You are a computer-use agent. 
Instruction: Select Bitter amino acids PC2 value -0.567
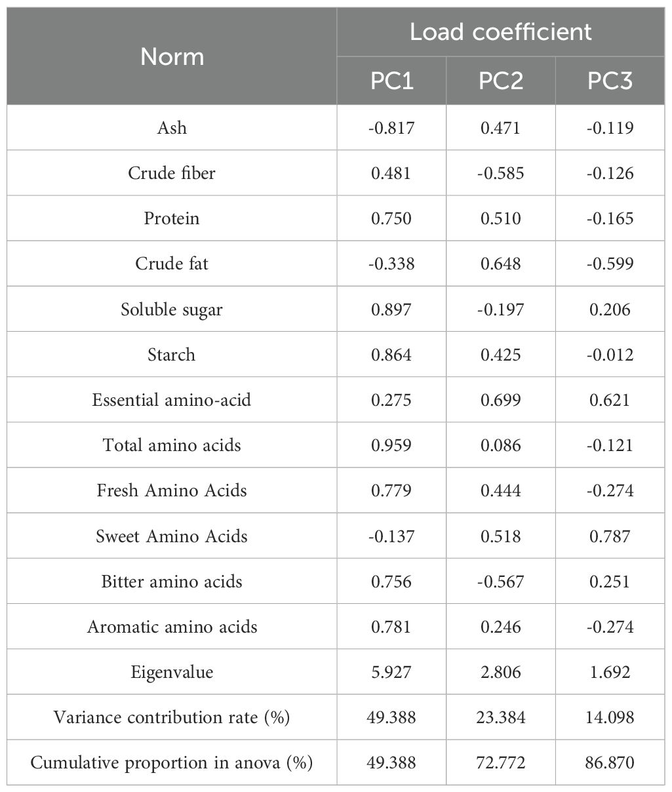(x=501, y=582)
